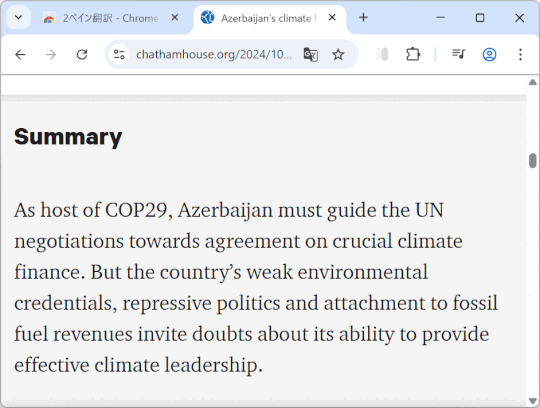Image resolution: width=540 pixels, height=408 pixels.
Task: Click the scrollbar up arrow
Action: [532, 82]
